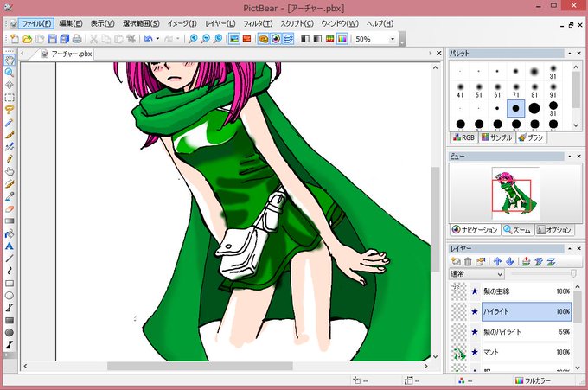Switch to the オプション view tab

pyautogui.click(x=554, y=230)
